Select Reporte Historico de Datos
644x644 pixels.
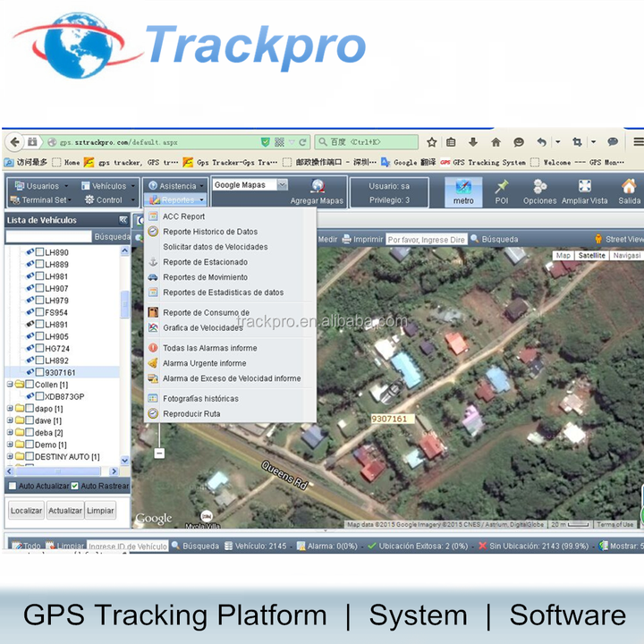pos(210,232)
